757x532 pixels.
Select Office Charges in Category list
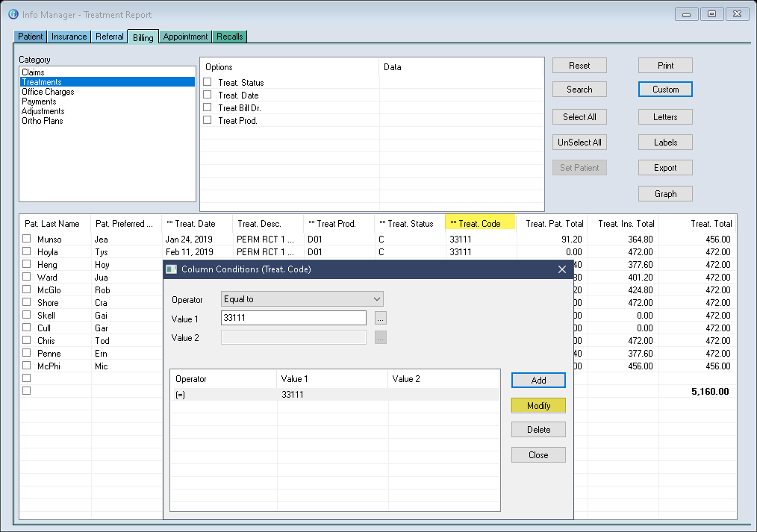48,92
